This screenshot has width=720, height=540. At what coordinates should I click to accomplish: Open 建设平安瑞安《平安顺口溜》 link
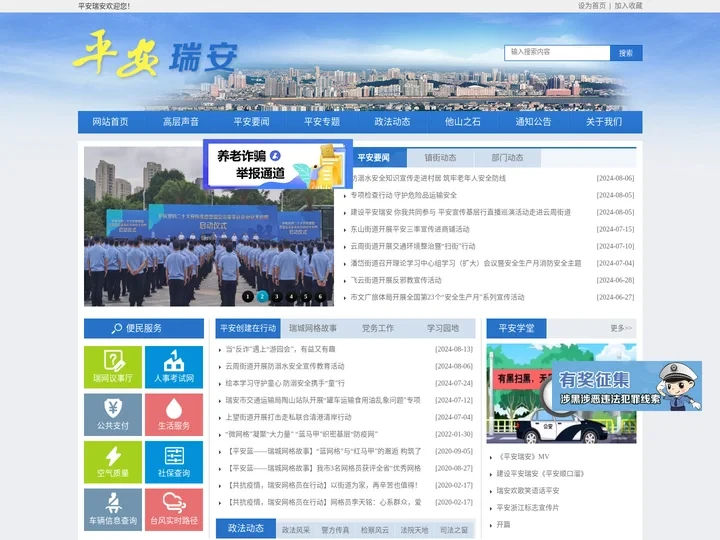tap(540, 474)
